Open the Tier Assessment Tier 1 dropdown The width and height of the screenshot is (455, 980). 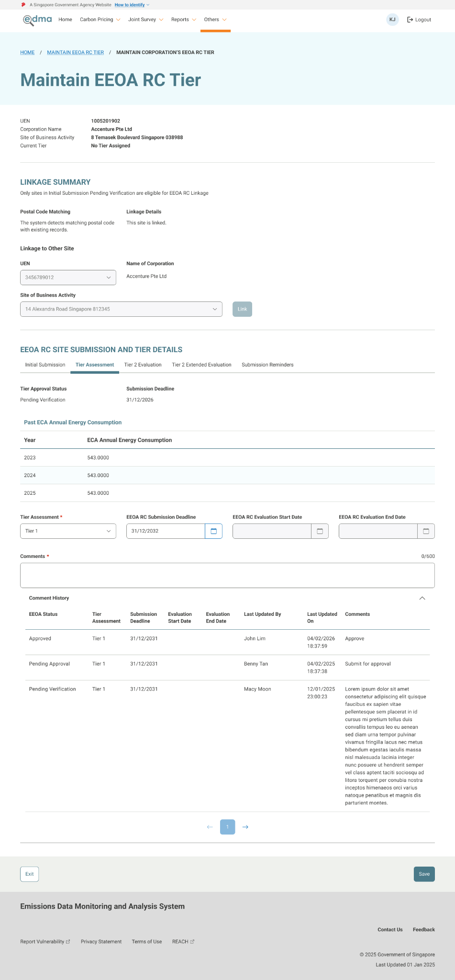(x=68, y=531)
